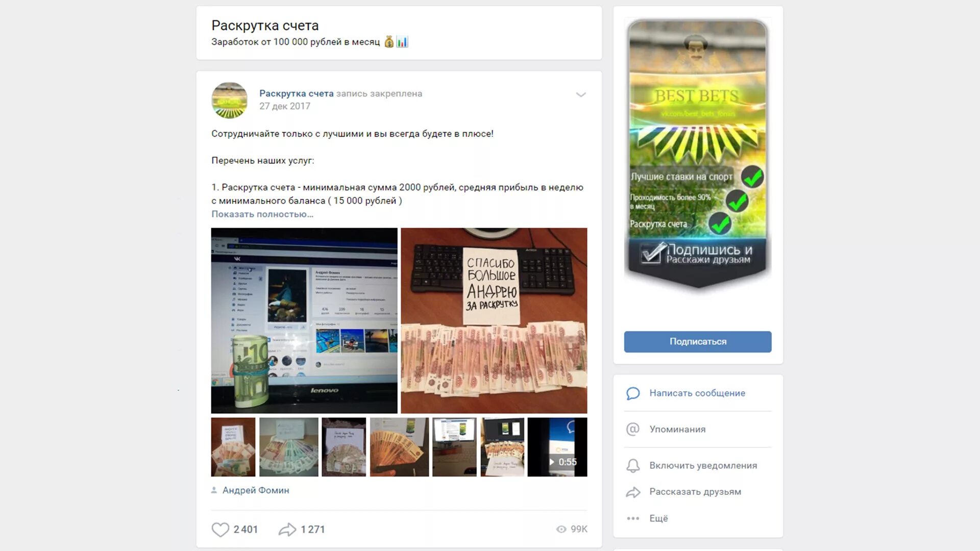Select Написать сообщение menu entry
The width and height of the screenshot is (980, 551).
[x=698, y=393]
